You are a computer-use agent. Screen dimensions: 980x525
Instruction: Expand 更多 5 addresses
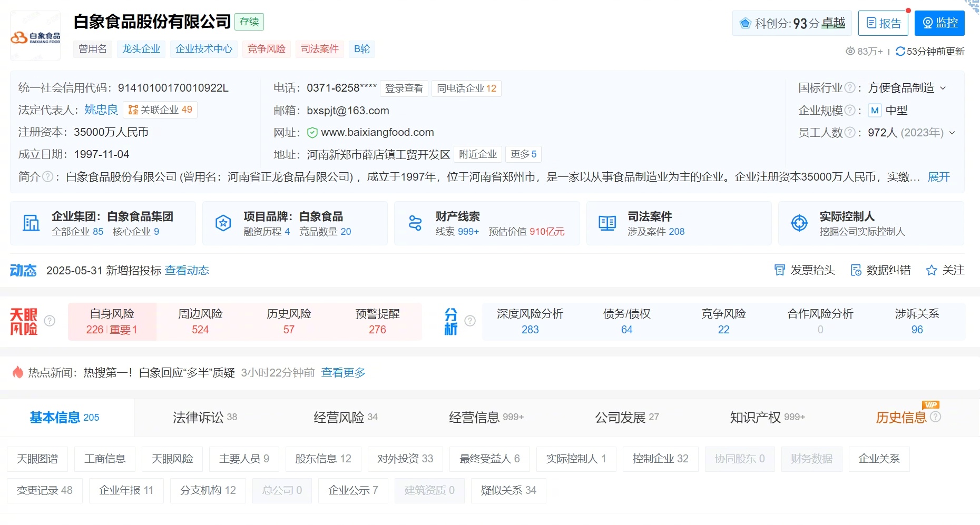click(x=524, y=154)
